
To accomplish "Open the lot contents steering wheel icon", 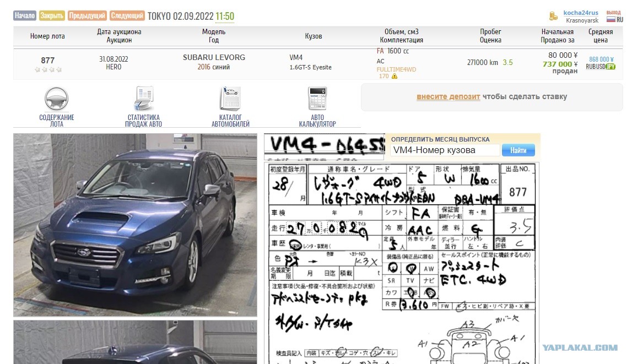I will click(56, 99).
